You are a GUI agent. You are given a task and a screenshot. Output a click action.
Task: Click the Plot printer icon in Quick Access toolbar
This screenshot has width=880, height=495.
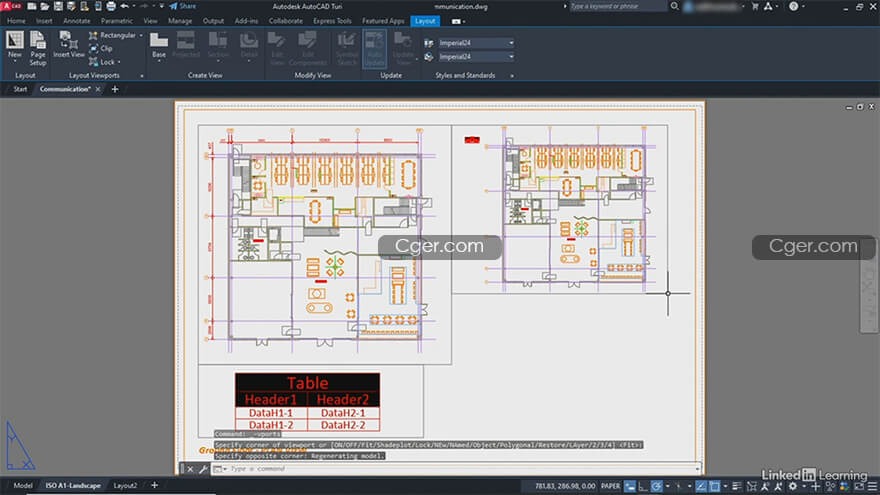tap(111, 6)
